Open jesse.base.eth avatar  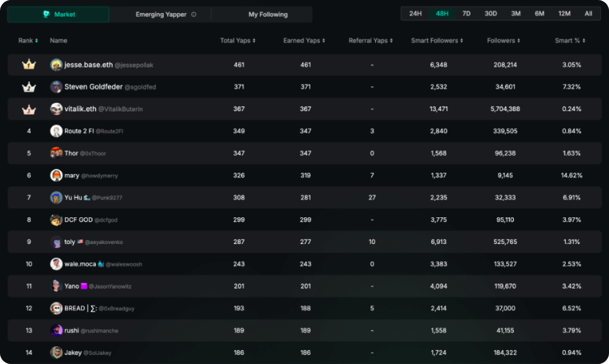point(56,65)
